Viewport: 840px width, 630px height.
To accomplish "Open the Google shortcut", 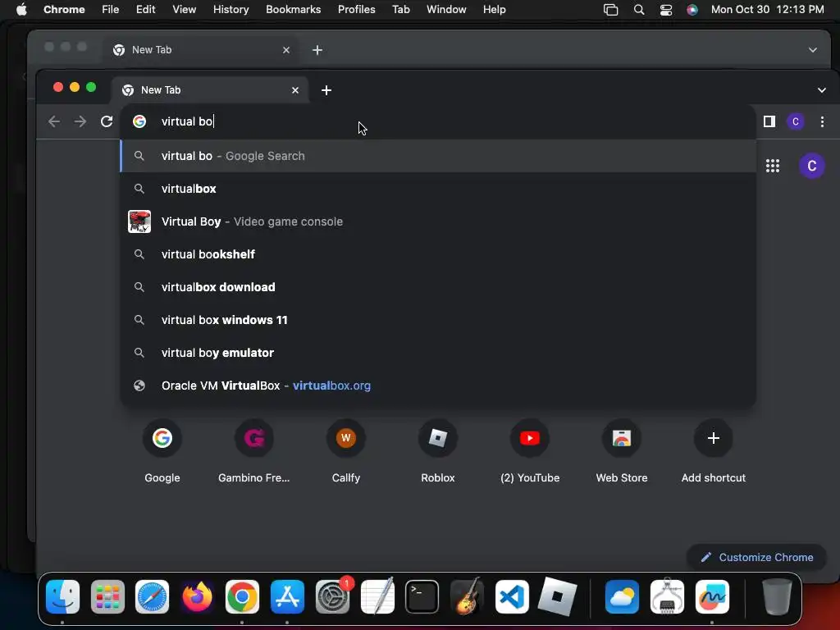I will coord(162,451).
